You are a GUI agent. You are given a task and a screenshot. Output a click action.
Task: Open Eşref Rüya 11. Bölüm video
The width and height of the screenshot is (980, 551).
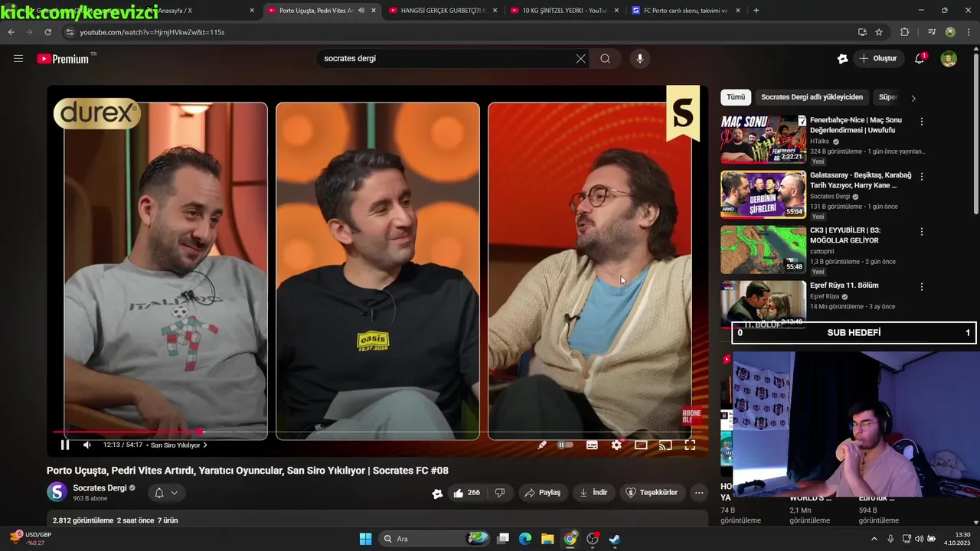click(x=844, y=285)
